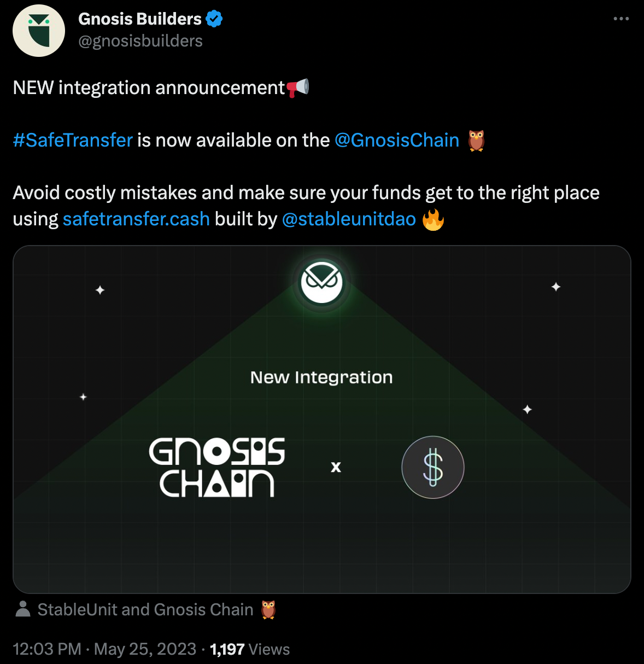644x664 pixels.
Task: Click the blue verified badge
Action: 214,19
